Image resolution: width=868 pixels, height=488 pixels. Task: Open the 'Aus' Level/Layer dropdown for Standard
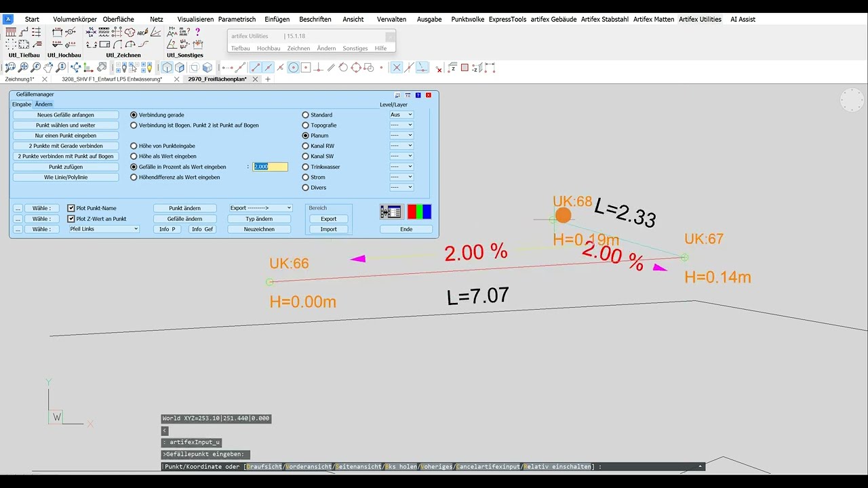click(x=401, y=115)
